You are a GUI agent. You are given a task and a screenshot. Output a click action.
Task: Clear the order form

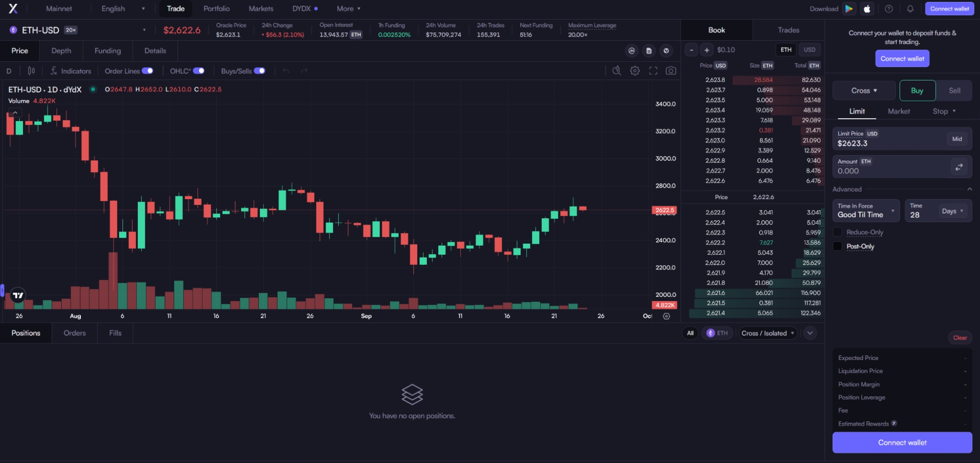coord(960,337)
